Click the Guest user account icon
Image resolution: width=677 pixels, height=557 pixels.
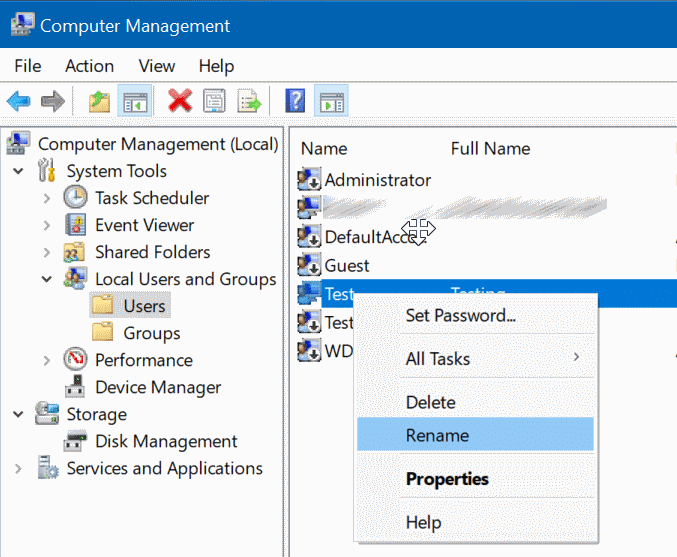tap(309, 265)
